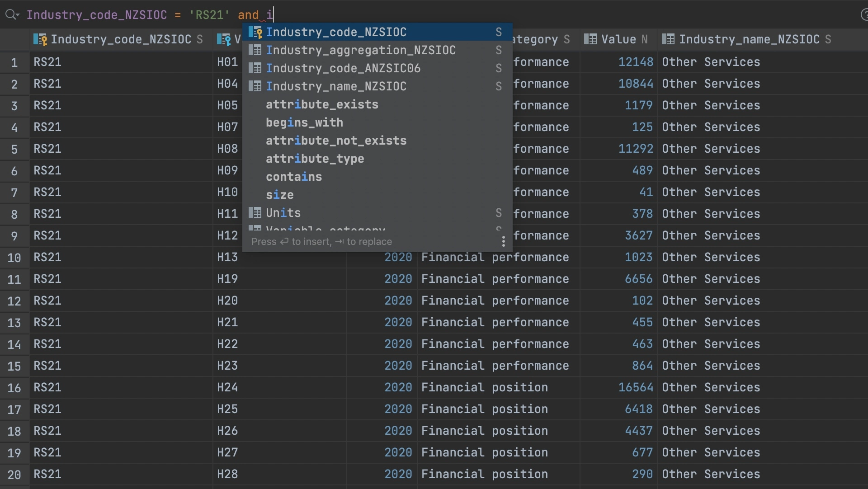Click the column icon beside Industry_aggregation_NZSIOC suggestion
The height and width of the screenshot is (489, 868).
(255, 50)
